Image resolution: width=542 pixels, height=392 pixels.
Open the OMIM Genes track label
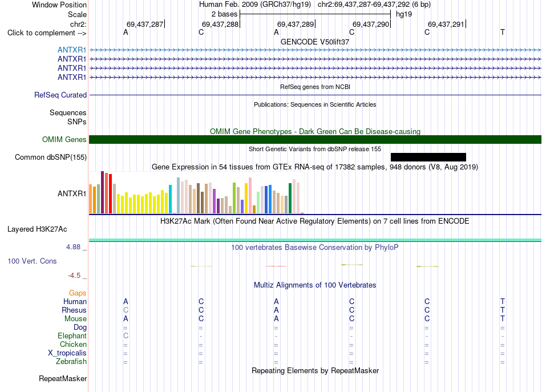[x=64, y=139]
